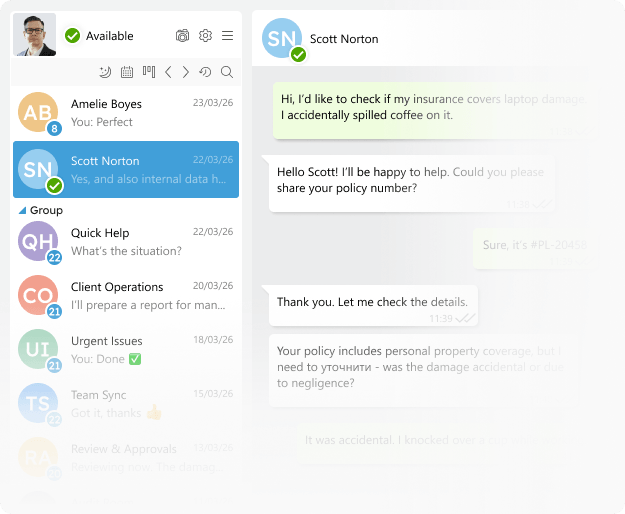Image resolution: width=625 pixels, height=514 pixels.
Task: Click the search magnifier icon
Action: 227,72
